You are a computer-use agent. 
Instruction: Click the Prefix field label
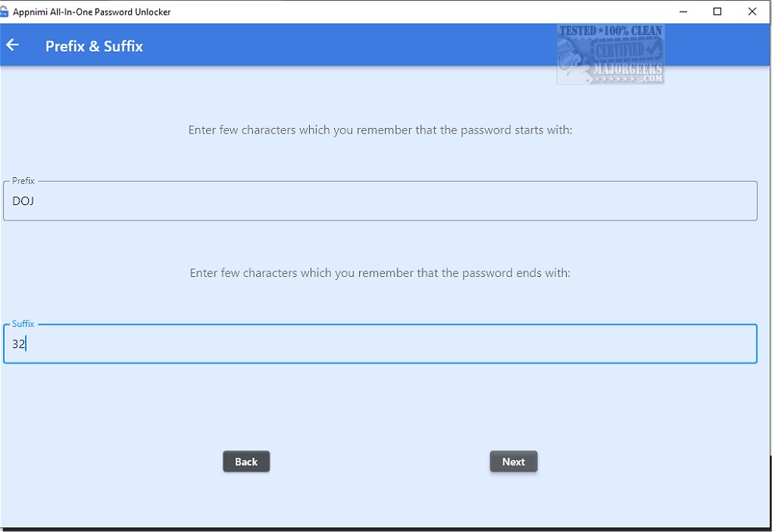coord(23,181)
